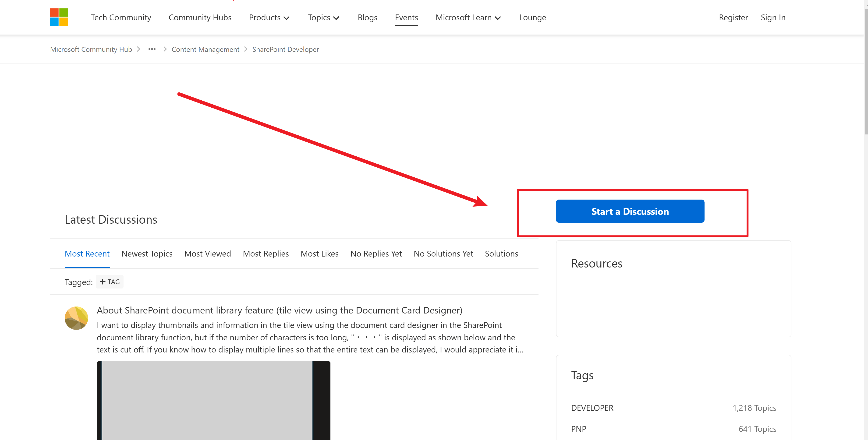Click the 'Tagged:' label

(78, 282)
